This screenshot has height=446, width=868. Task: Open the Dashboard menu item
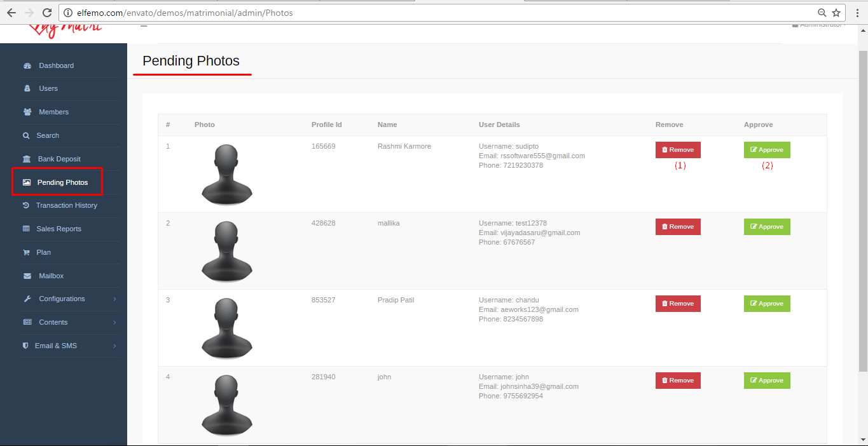(56, 65)
